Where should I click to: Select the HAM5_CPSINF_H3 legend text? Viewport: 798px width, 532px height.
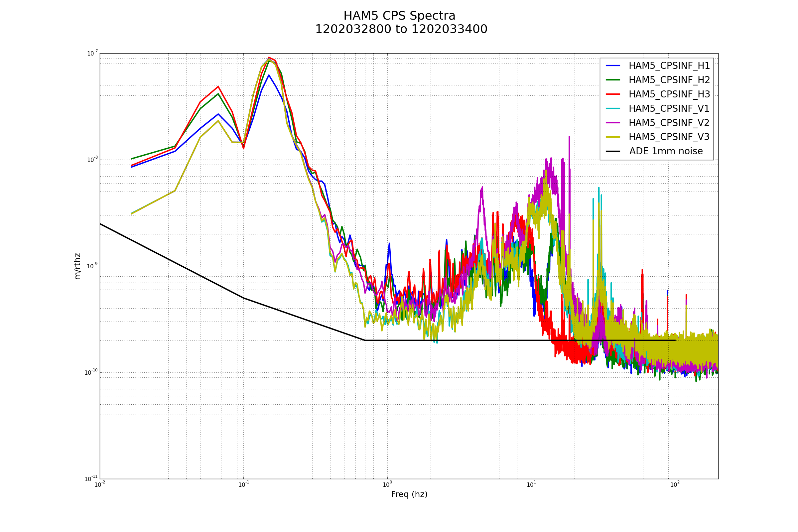click(x=669, y=94)
